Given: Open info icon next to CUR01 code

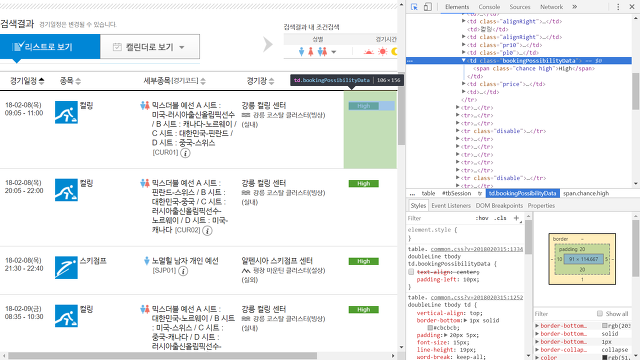Looking at the screenshot, I should pyautogui.click(x=185, y=153).
